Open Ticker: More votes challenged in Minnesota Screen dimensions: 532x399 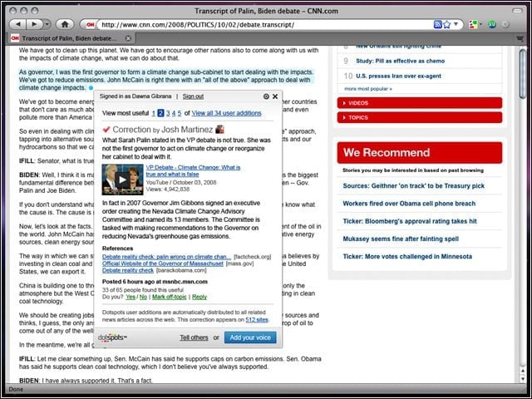click(407, 257)
